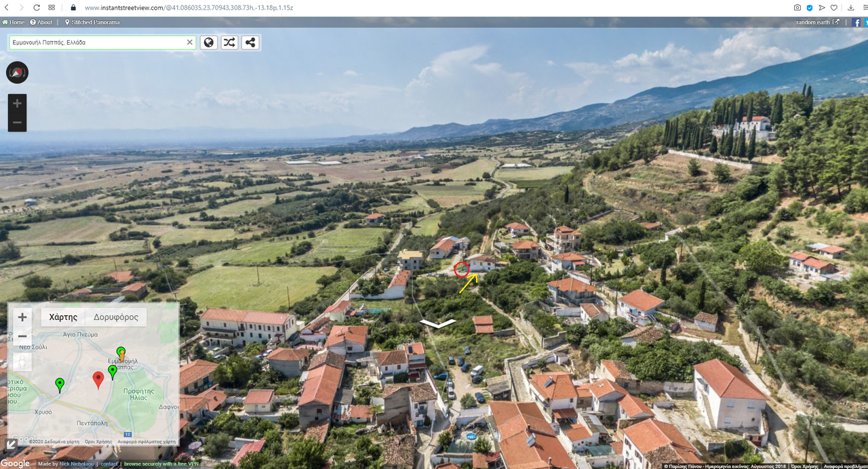
Task: Open the easy setup sliders icon
Action: (865, 7)
